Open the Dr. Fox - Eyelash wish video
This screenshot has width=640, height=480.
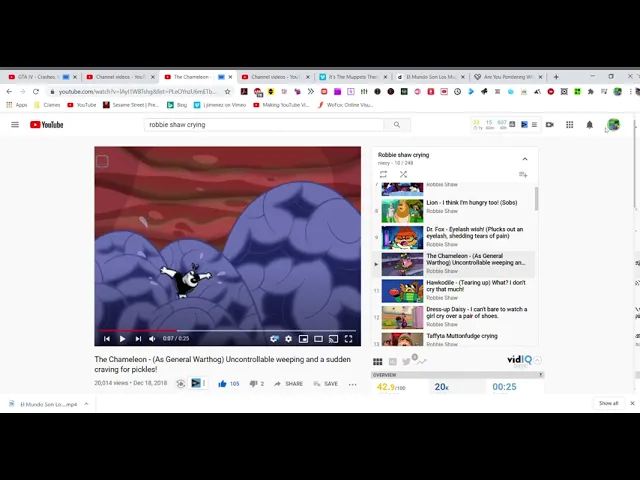455,237
